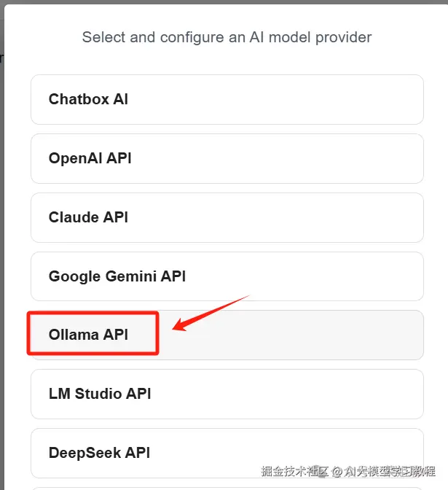Click the 'Select and configure an AI model provider' heading
Screen dimensions: 448x490
click(x=227, y=37)
